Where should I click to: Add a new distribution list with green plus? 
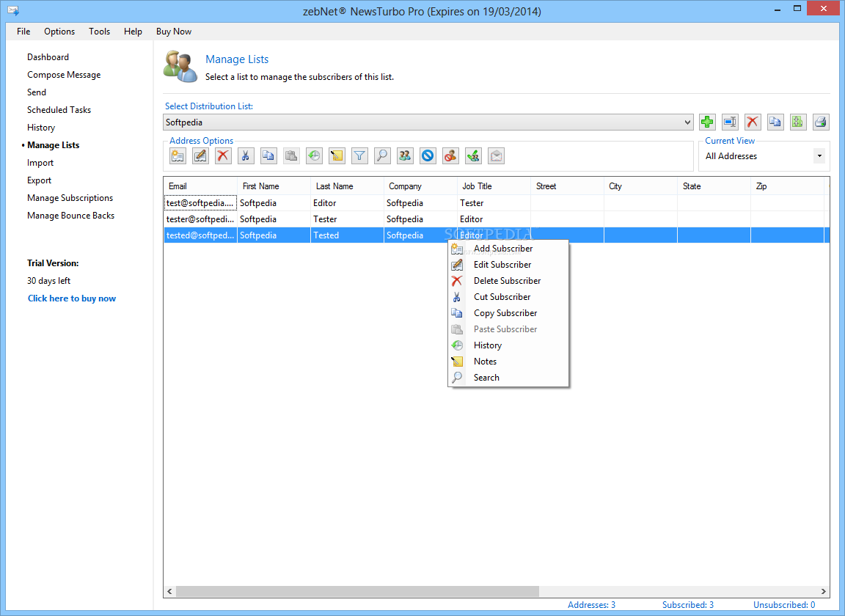(707, 122)
